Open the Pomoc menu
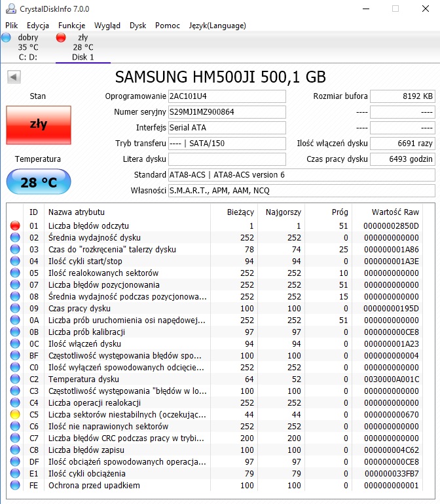 (x=168, y=26)
